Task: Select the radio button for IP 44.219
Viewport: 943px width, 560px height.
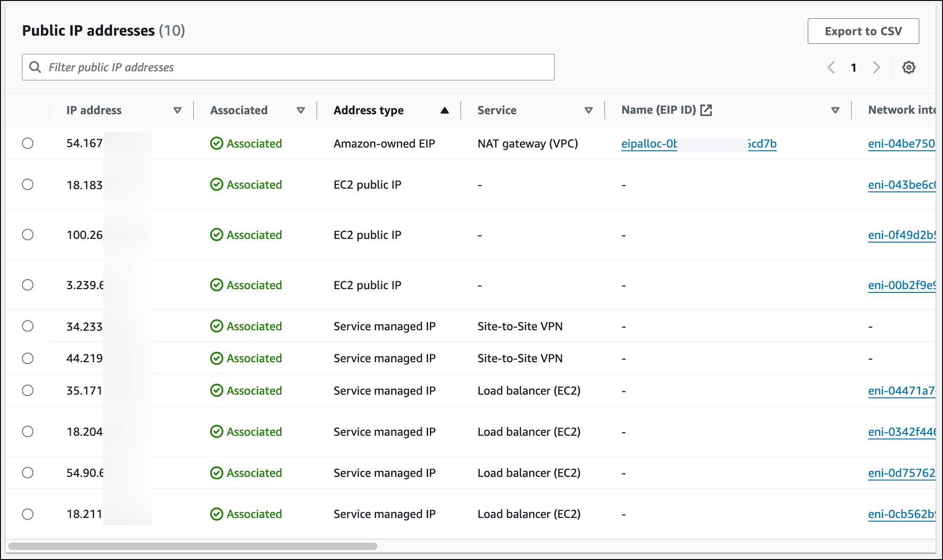Action: (28, 358)
